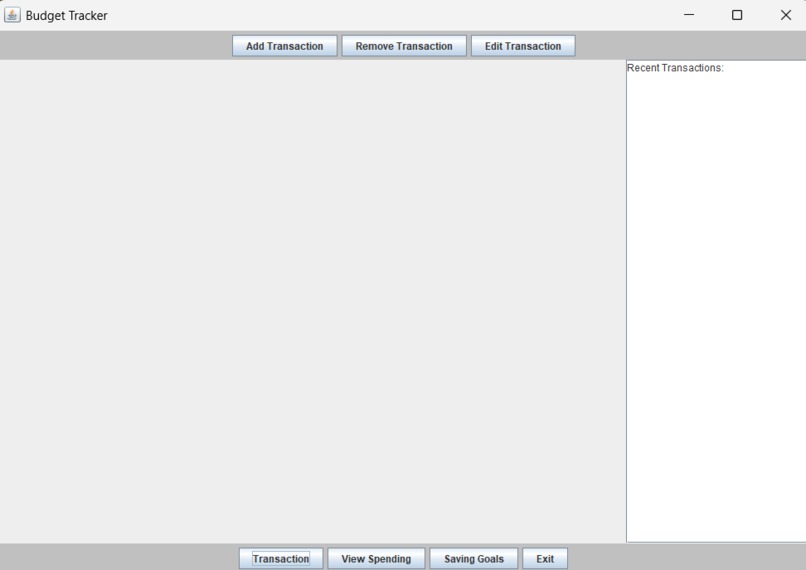Choose Remove Transaction in the top bar

point(404,46)
